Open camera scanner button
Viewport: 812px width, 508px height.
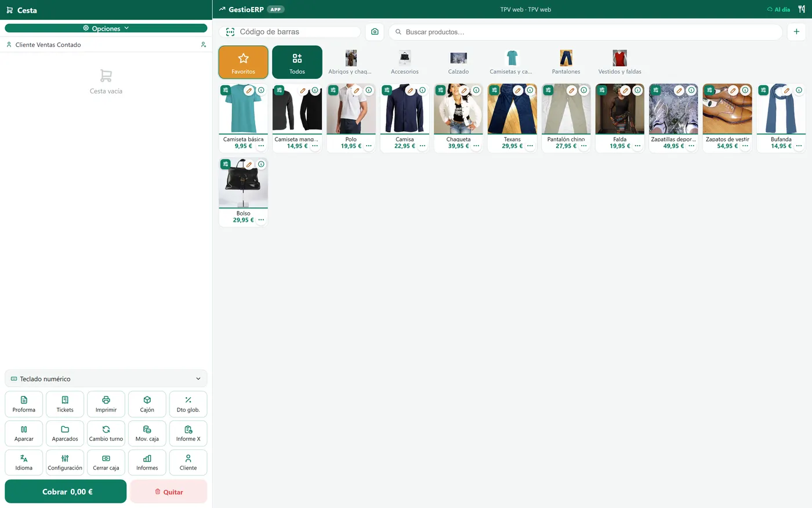coord(375,32)
